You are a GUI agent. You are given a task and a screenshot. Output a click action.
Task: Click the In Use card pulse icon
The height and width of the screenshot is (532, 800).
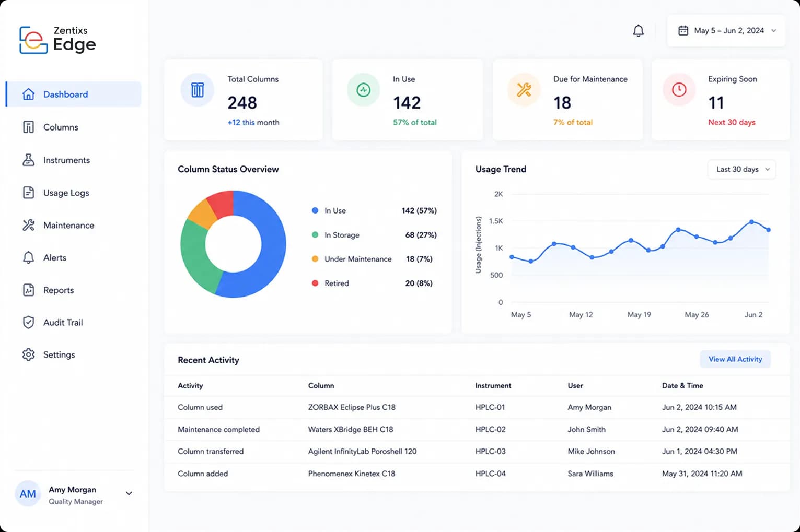364,90
